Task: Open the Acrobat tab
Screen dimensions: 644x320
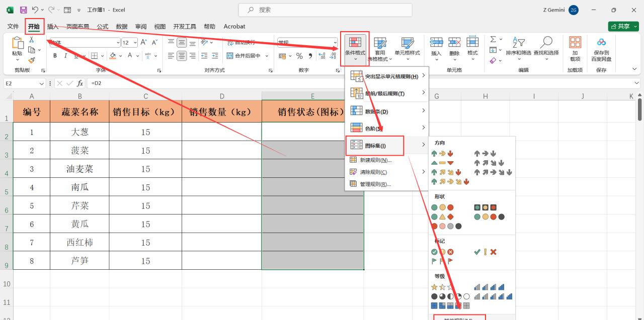Action: pyautogui.click(x=234, y=26)
